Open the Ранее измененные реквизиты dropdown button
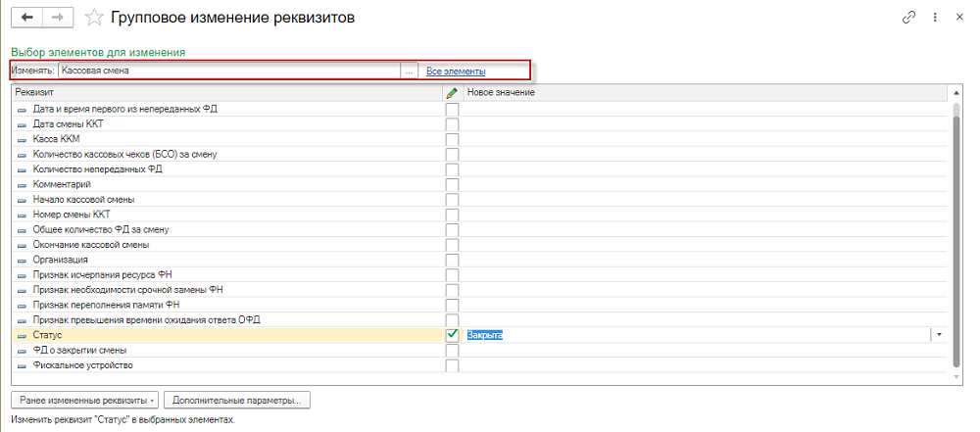Viewport: 980px width, 432px height. 85,400
